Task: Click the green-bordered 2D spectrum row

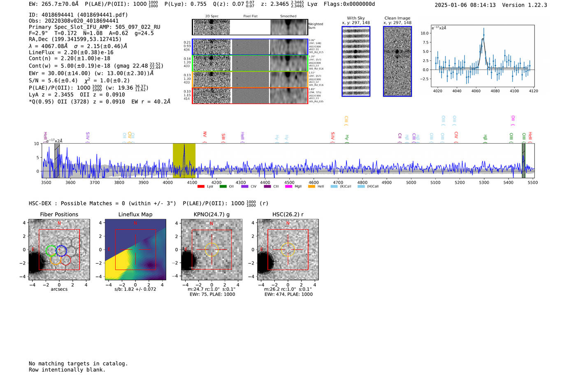Action: [250, 63]
